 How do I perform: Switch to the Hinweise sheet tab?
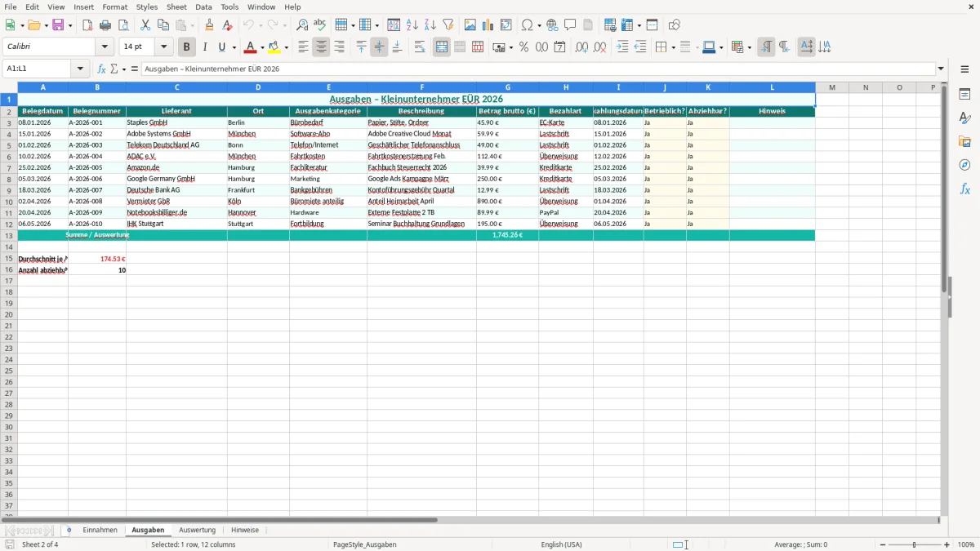coord(245,530)
